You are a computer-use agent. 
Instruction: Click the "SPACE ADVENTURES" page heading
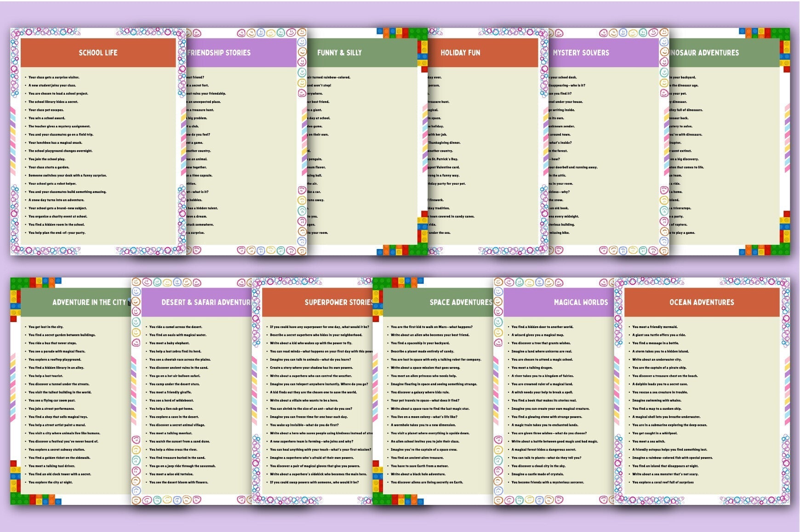[x=461, y=302]
